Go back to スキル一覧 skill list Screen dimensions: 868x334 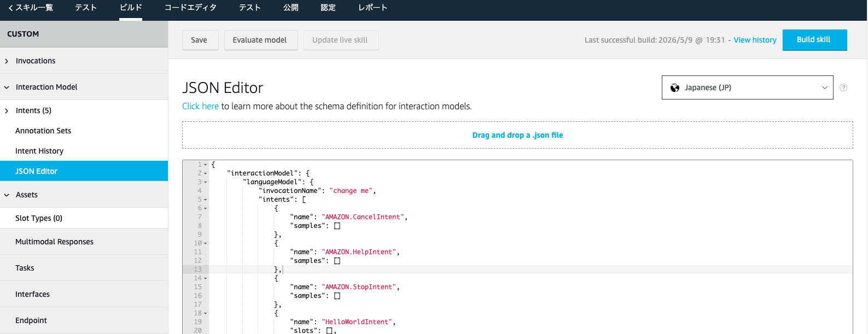31,8
